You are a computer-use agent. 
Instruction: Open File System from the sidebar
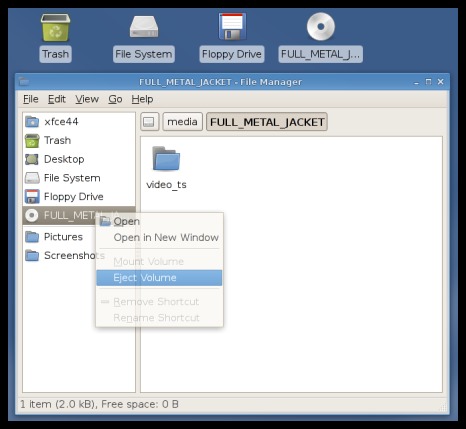(79, 178)
